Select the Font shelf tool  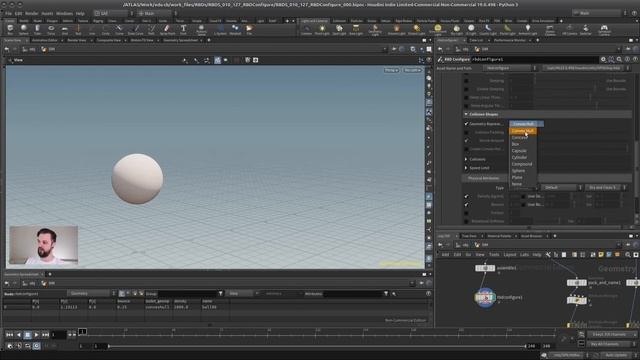(x=183, y=29)
